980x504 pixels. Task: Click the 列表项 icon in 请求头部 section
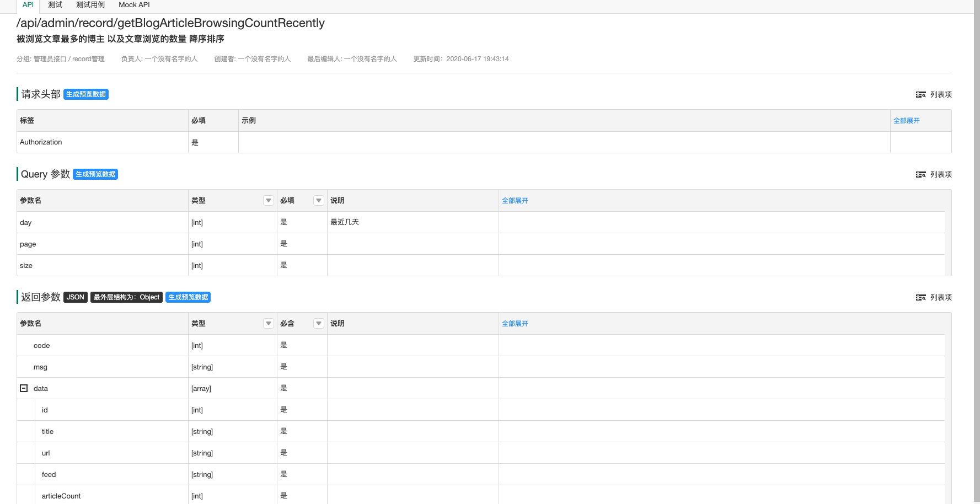920,95
